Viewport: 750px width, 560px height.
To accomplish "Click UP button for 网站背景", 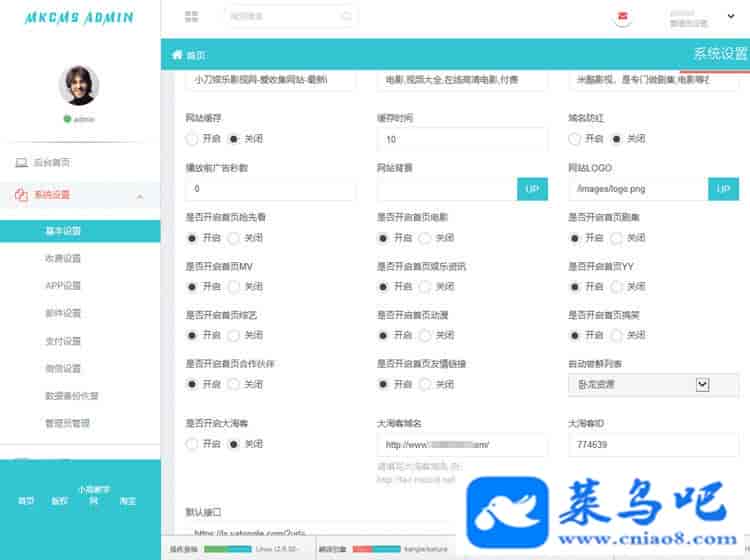I will 532,189.
